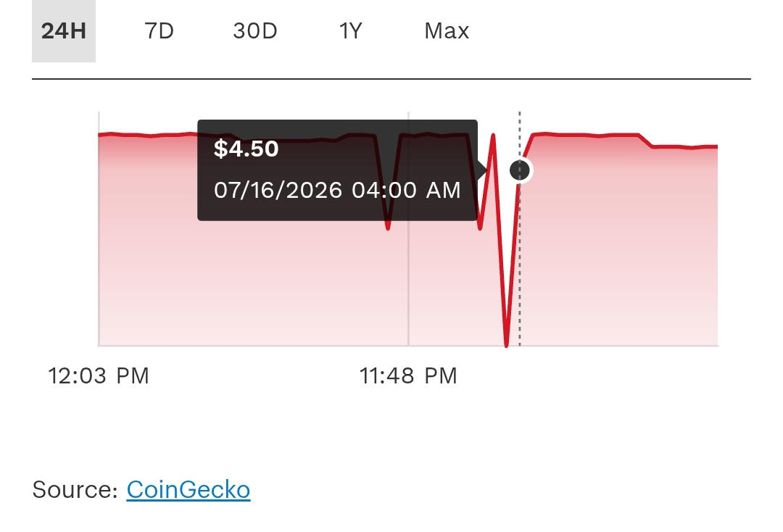The height and width of the screenshot is (532, 783).
Task: Click the dark circular data point marker
Action: click(x=520, y=170)
